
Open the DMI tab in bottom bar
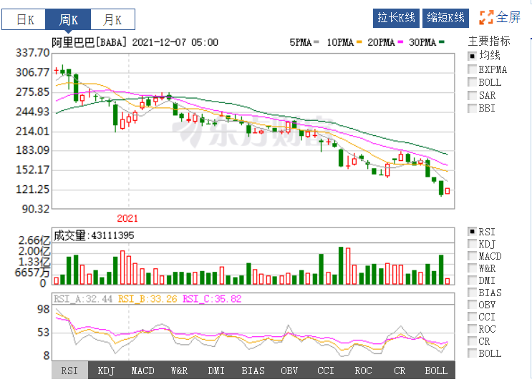[x=216, y=371]
